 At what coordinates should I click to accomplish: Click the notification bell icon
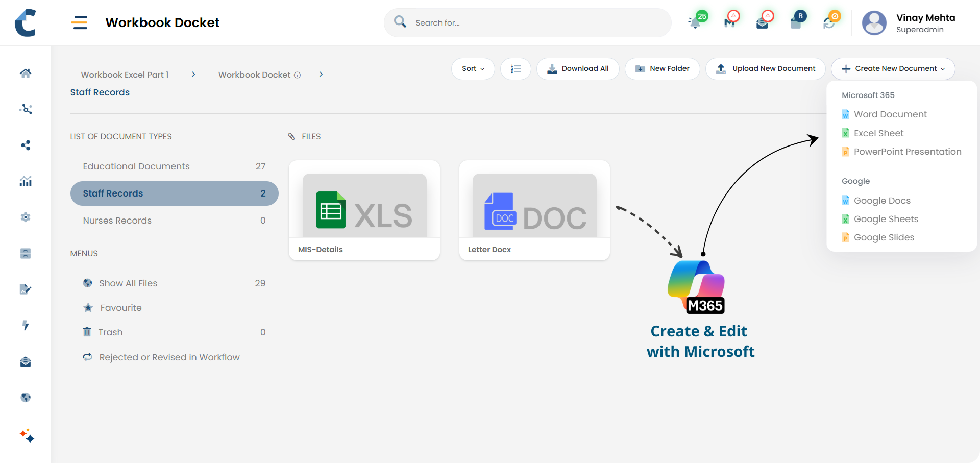coord(695,22)
